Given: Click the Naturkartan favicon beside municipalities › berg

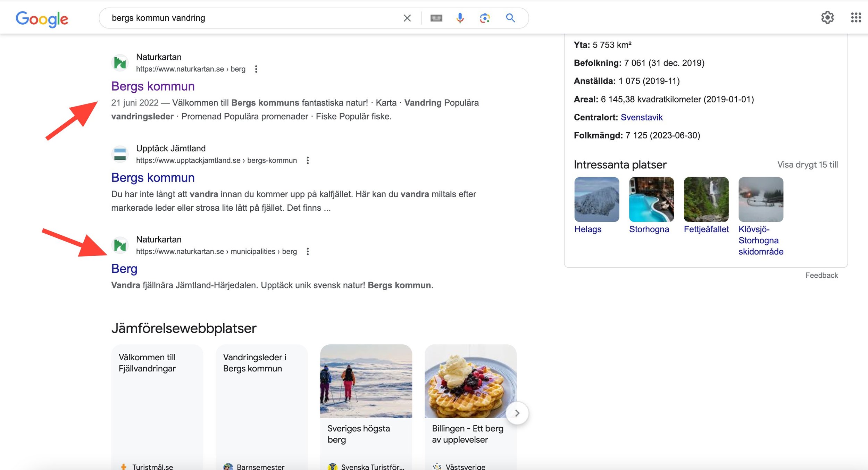Looking at the screenshot, I should (120, 245).
